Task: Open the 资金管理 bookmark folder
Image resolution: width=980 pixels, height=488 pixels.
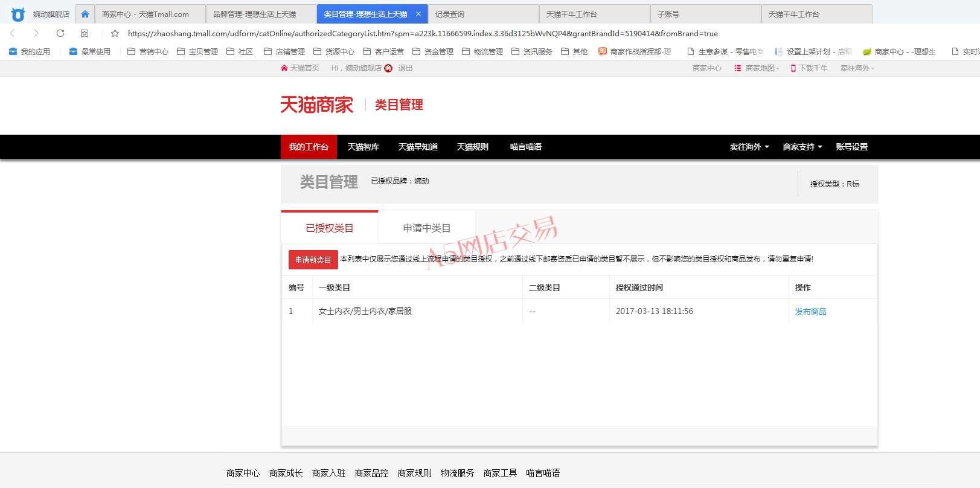Action: pos(433,51)
